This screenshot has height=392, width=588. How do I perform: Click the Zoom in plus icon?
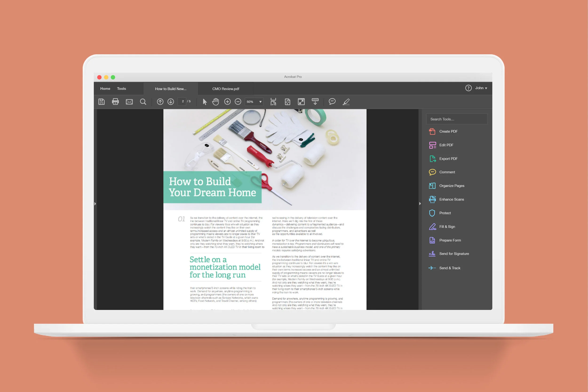[227, 102]
